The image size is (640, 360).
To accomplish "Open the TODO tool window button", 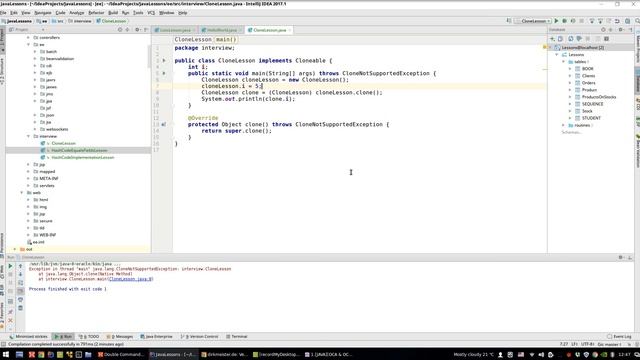I will (89, 337).
